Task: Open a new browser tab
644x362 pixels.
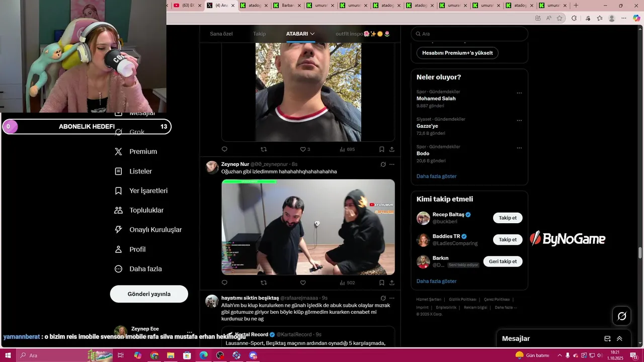Action: pos(576,6)
